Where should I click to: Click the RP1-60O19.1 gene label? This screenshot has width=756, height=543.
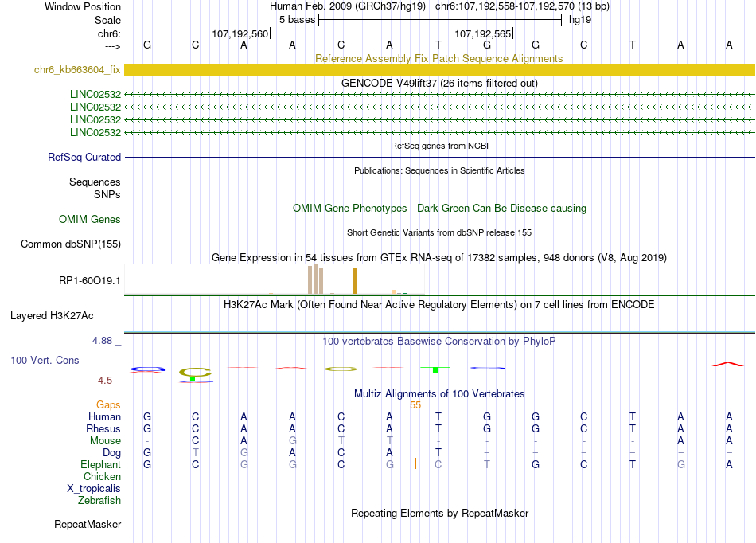(90, 281)
